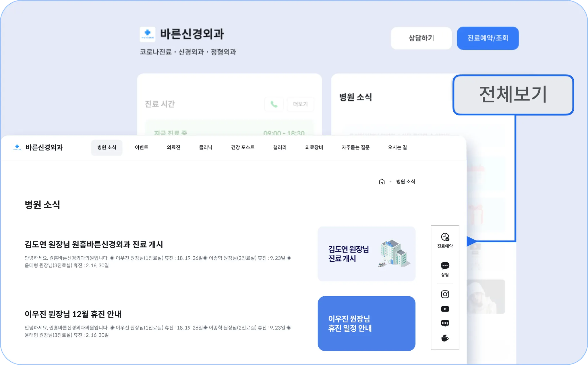Open the 갤러리 navigation item
This screenshot has height=365, width=588.
pyautogui.click(x=280, y=147)
